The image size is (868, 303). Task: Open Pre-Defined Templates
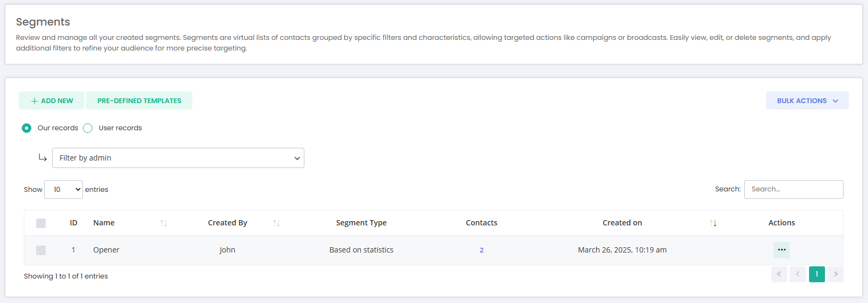[x=139, y=100]
